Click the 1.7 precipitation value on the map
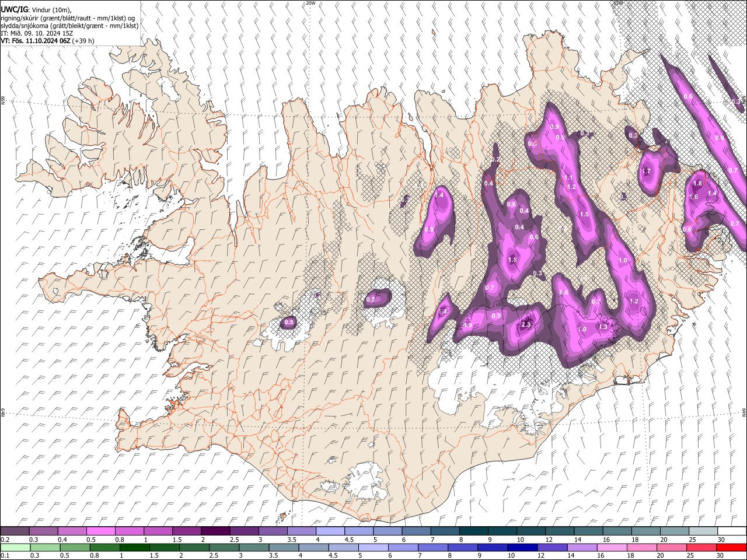 (x=646, y=171)
